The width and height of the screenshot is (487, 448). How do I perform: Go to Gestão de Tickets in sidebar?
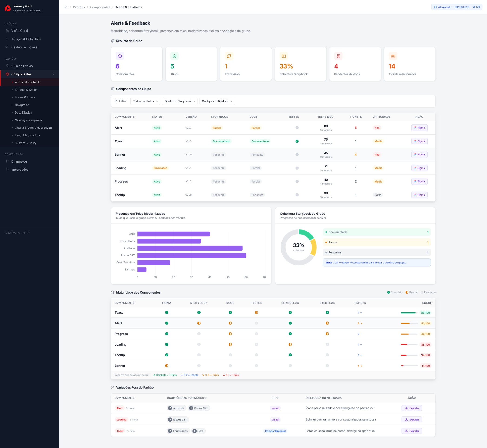(x=24, y=47)
